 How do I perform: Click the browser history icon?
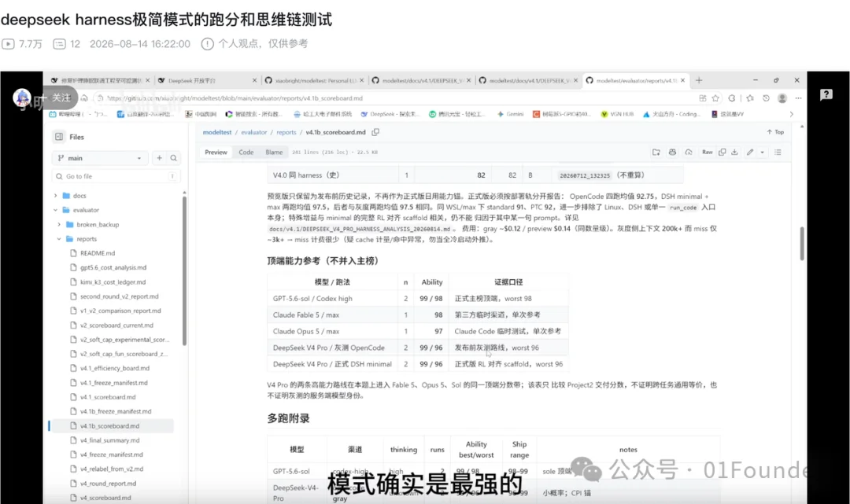[766, 98]
